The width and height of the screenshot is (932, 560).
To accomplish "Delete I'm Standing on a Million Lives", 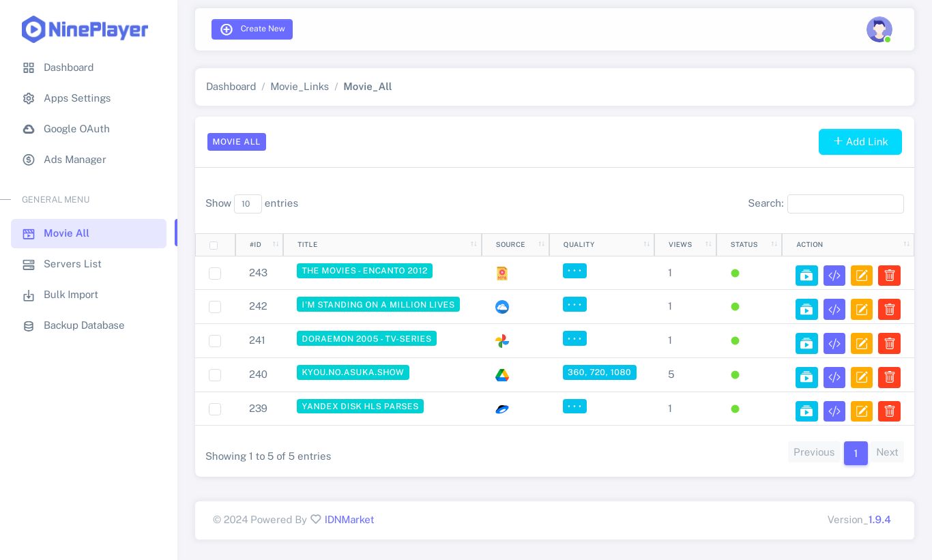I will (889, 310).
